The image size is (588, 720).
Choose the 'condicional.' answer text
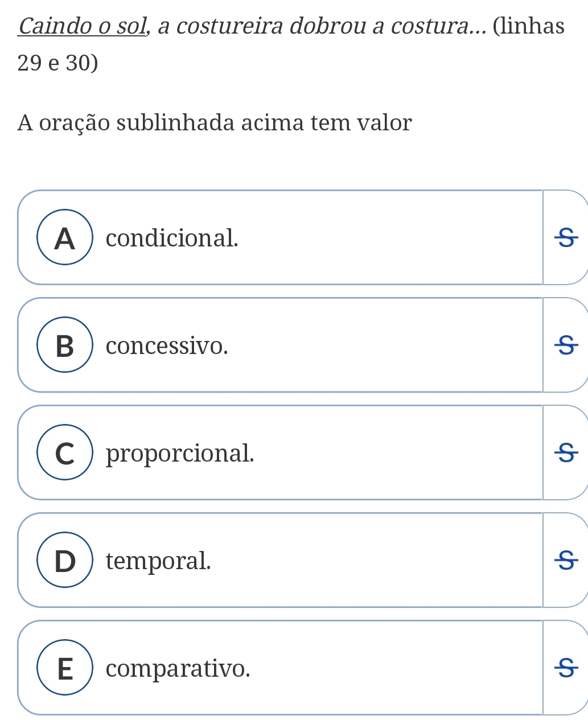tap(172, 237)
